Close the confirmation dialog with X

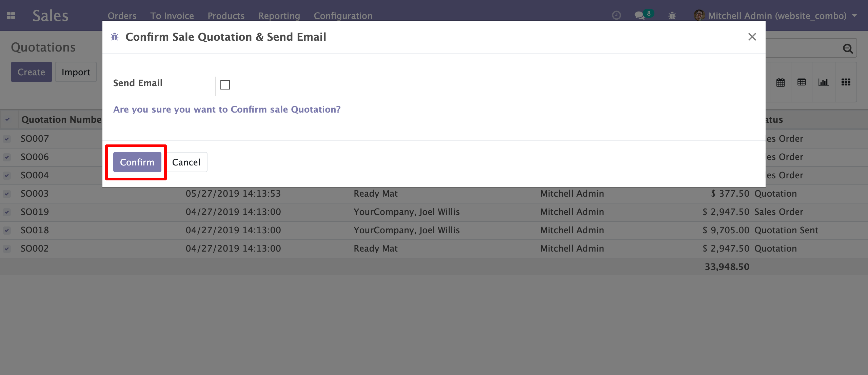pyautogui.click(x=752, y=37)
